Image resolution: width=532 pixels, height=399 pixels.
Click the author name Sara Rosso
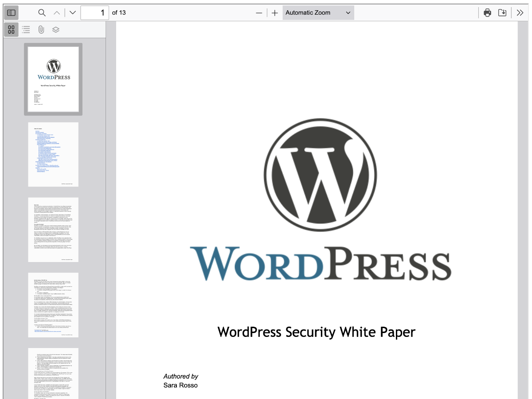coord(180,385)
